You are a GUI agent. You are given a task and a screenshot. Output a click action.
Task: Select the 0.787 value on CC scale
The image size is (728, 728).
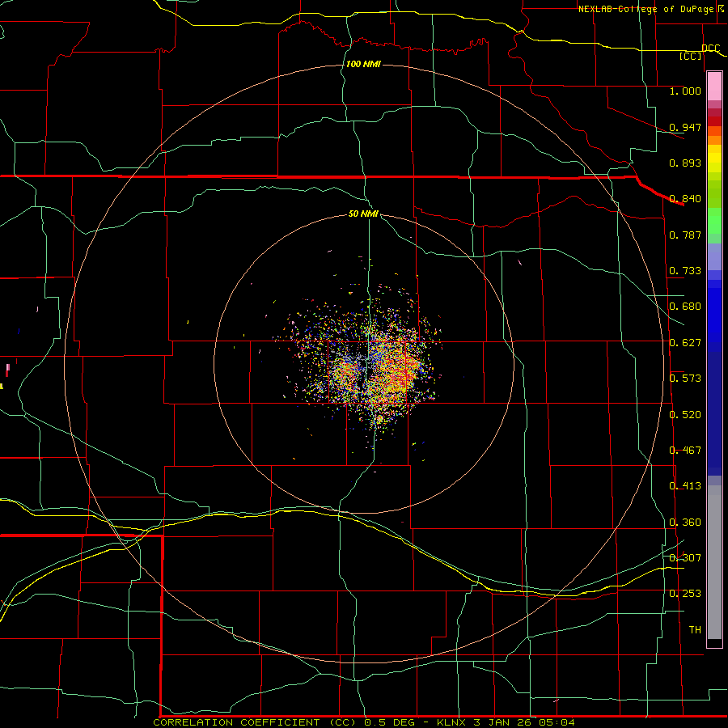685,235
